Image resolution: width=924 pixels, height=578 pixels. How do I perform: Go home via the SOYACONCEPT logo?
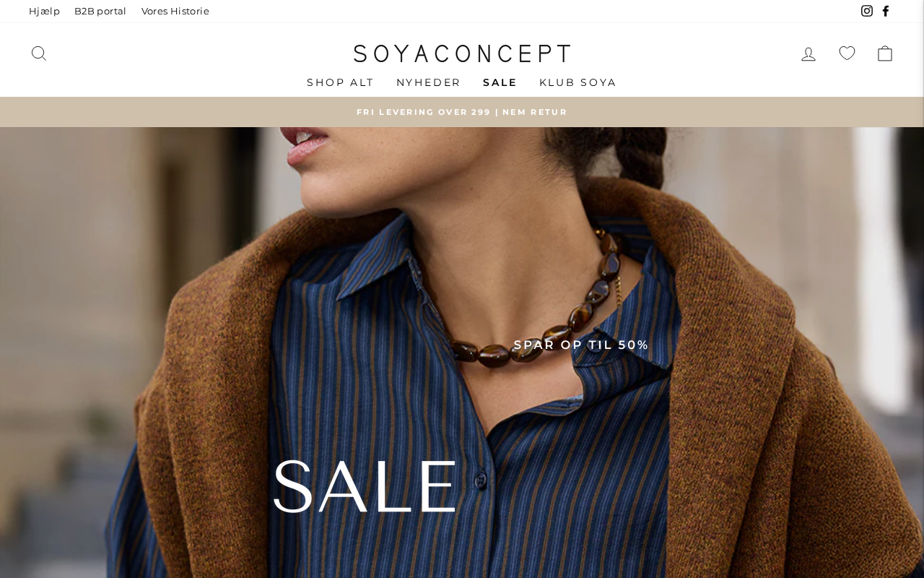tap(462, 53)
